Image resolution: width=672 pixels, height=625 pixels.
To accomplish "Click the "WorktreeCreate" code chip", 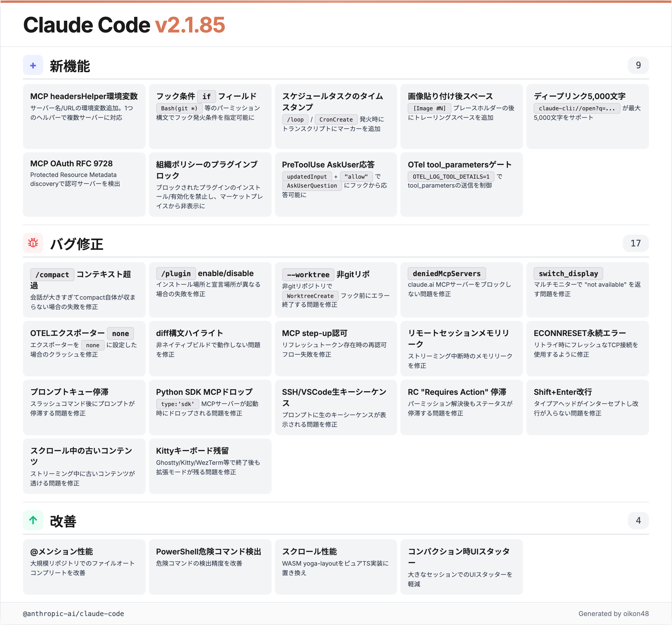I will pyautogui.click(x=310, y=296).
